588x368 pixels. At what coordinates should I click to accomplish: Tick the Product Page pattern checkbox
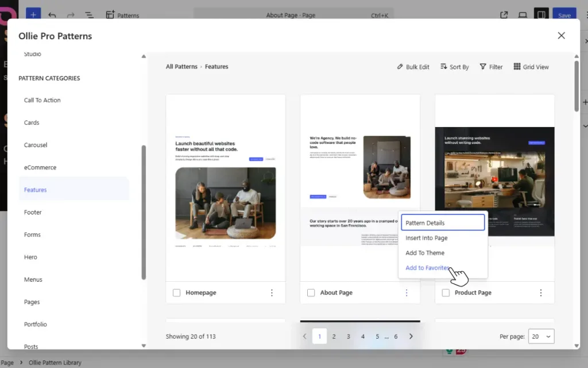point(446,293)
